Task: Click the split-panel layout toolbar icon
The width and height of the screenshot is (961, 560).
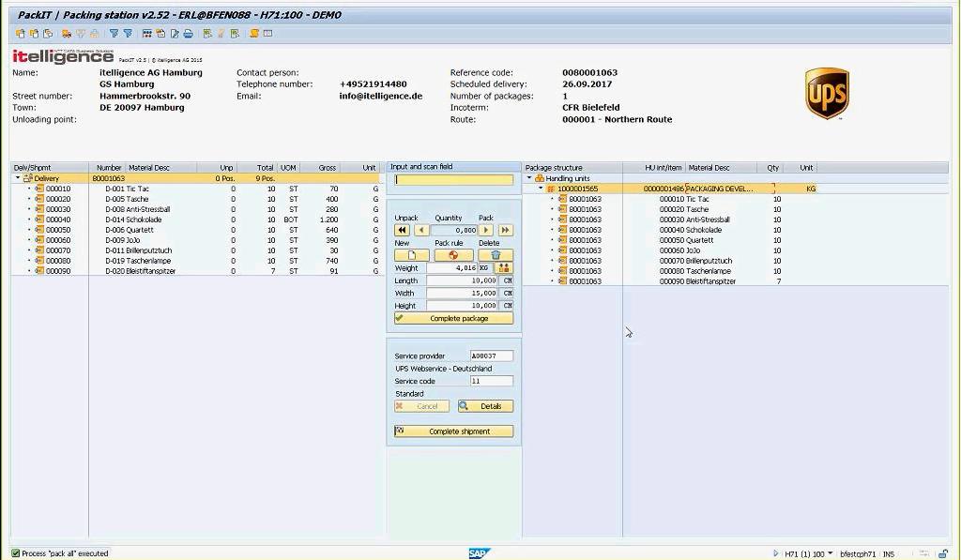Action: (x=267, y=34)
